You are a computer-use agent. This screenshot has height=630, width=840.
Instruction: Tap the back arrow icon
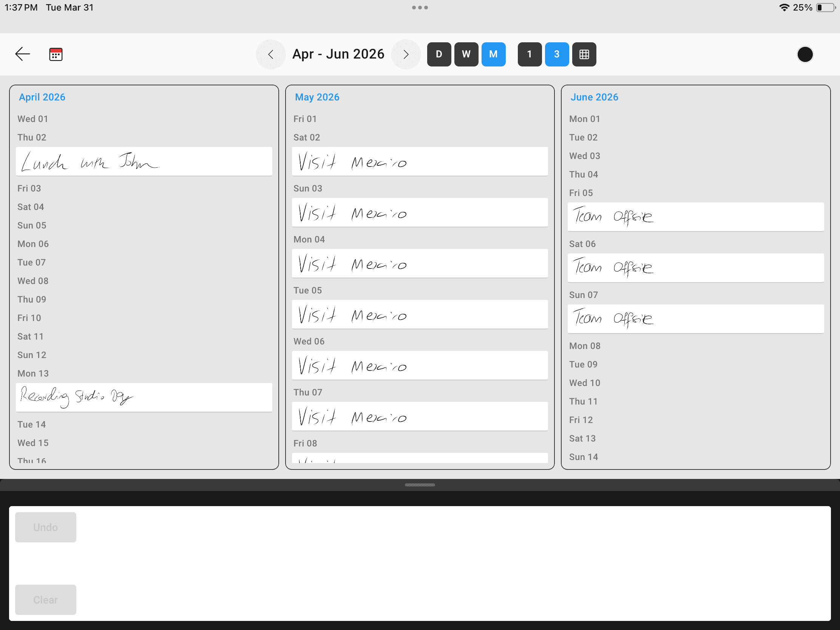(22, 54)
